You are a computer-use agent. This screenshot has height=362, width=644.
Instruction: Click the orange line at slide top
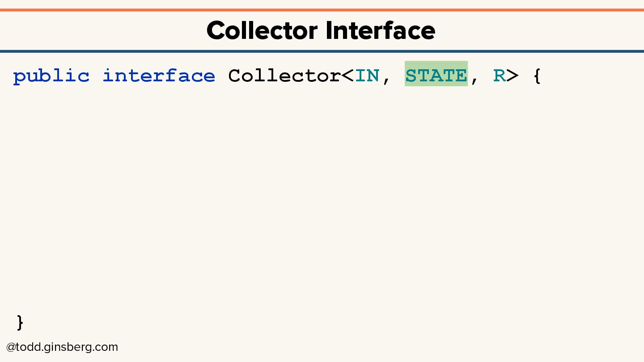tap(322, 9)
